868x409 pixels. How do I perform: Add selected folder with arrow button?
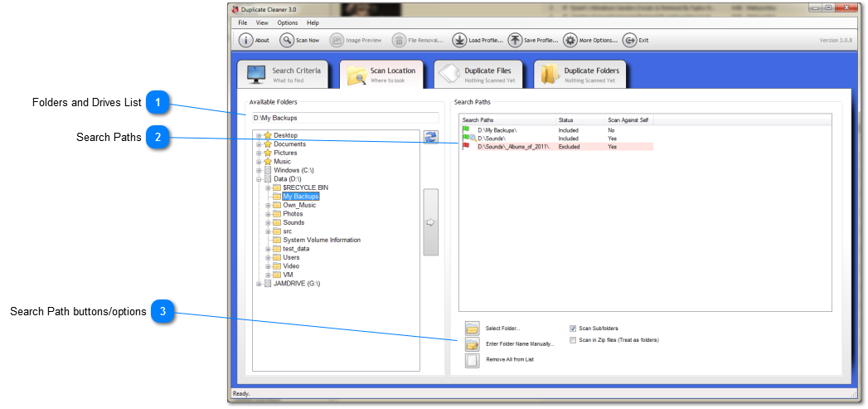coord(430,222)
